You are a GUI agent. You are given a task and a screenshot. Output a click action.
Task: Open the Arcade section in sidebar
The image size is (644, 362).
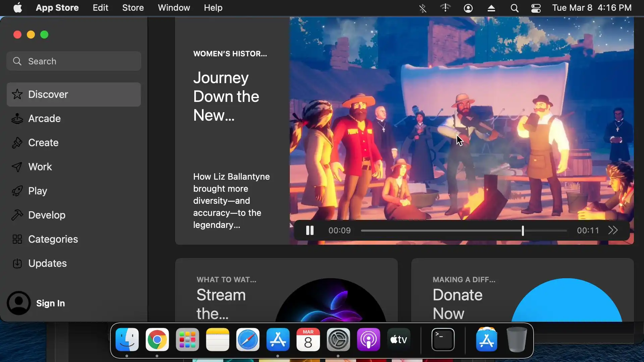tap(44, 119)
